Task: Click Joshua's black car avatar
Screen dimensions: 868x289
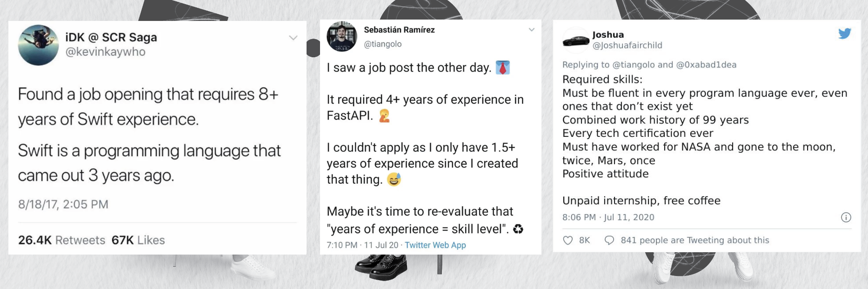Action: pos(576,41)
